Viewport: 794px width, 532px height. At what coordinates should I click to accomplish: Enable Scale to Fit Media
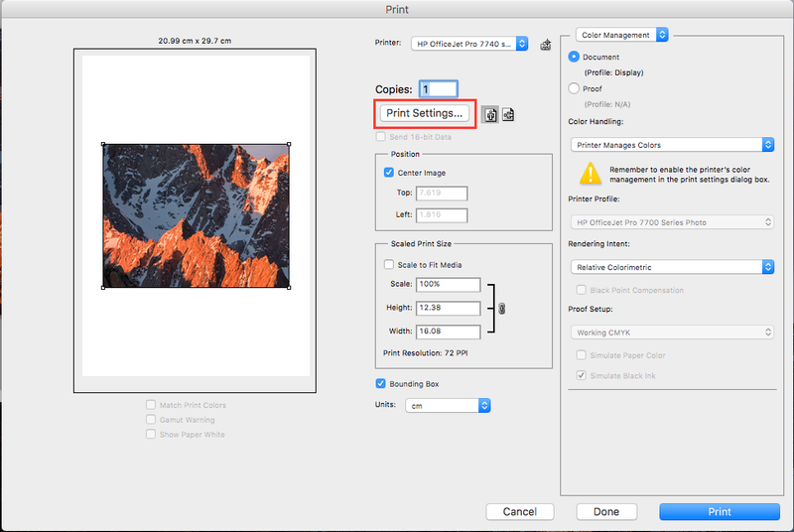click(389, 264)
